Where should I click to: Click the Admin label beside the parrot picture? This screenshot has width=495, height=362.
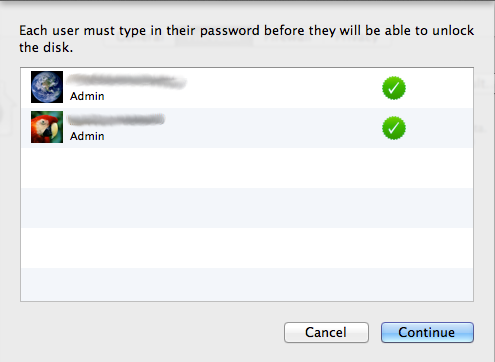click(x=87, y=136)
